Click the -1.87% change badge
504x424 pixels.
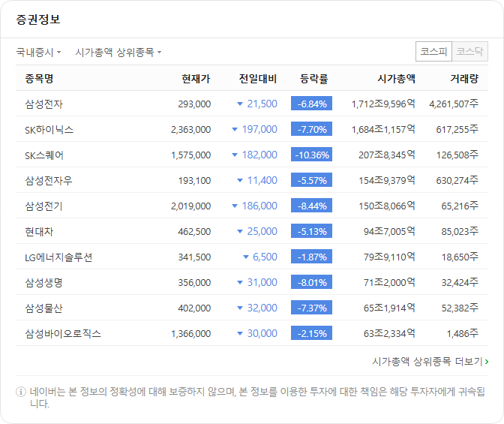tap(311, 257)
